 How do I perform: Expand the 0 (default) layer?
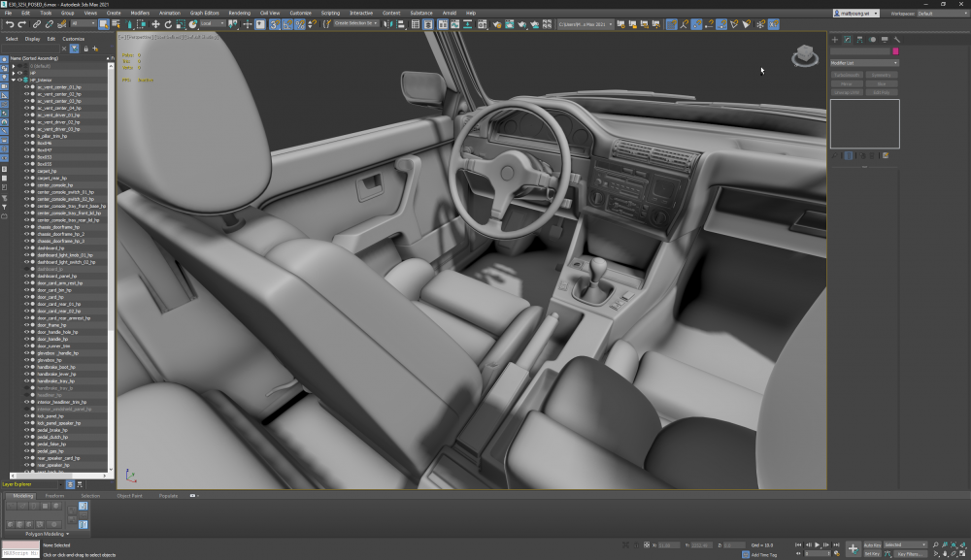pos(13,66)
